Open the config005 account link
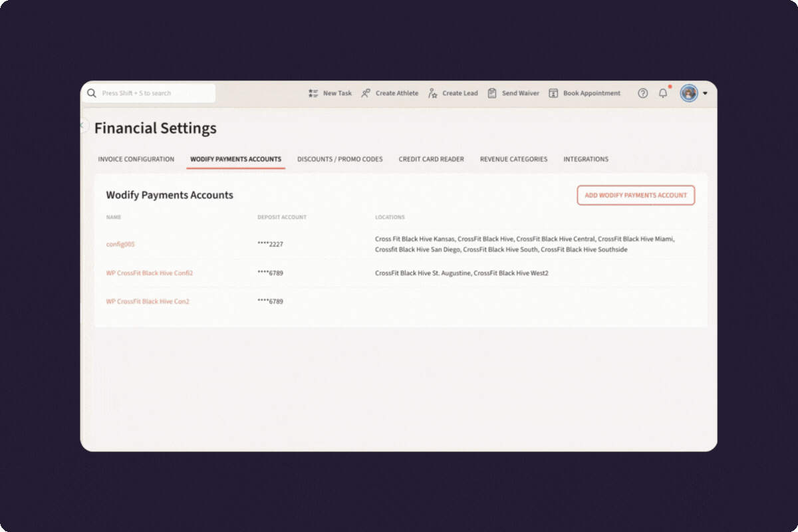This screenshot has width=798, height=532. 120,244
